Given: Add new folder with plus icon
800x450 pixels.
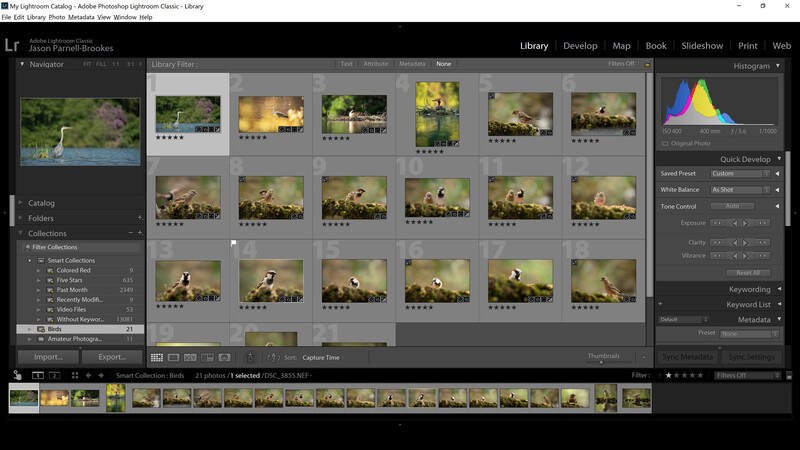Looking at the screenshot, I should pos(140,218).
